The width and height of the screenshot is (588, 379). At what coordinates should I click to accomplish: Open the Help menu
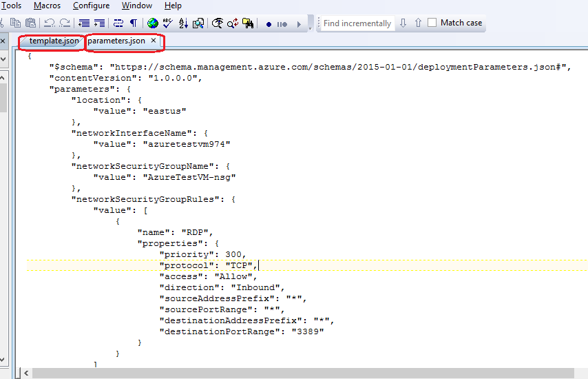point(173,6)
